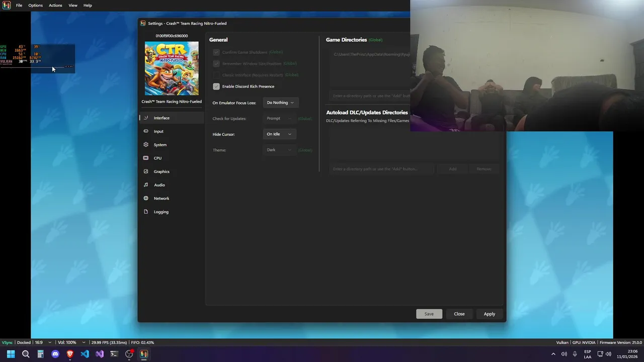Screen dimensions: 644x362
Task: Toggle the Confirm Game Shutdown checkbox
Action: point(216,52)
